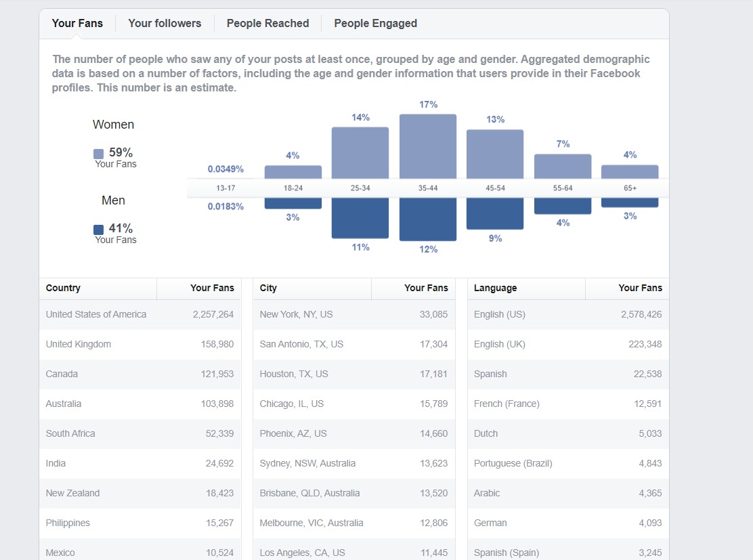Select the South Africa country row

click(x=139, y=433)
